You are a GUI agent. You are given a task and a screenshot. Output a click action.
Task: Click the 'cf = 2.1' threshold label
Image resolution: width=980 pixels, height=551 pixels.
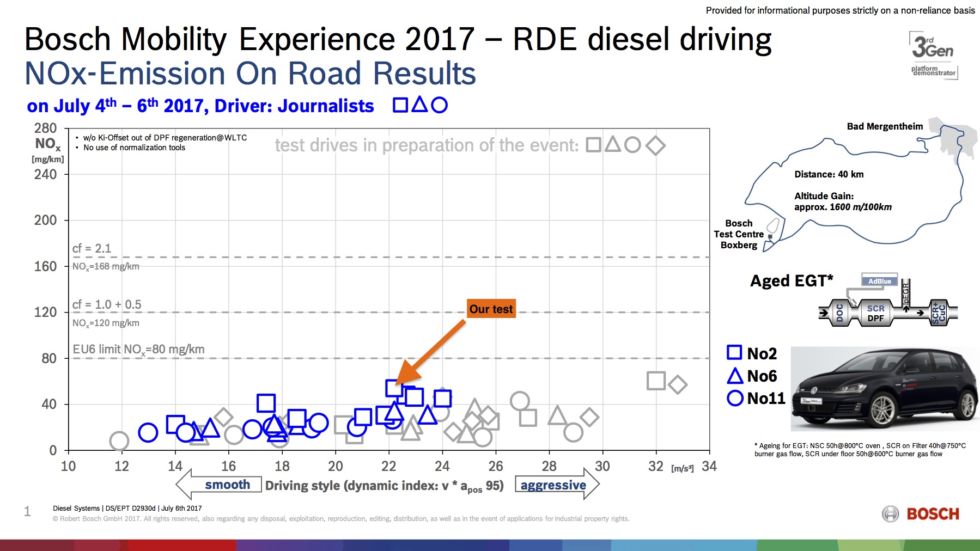[x=92, y=247]
